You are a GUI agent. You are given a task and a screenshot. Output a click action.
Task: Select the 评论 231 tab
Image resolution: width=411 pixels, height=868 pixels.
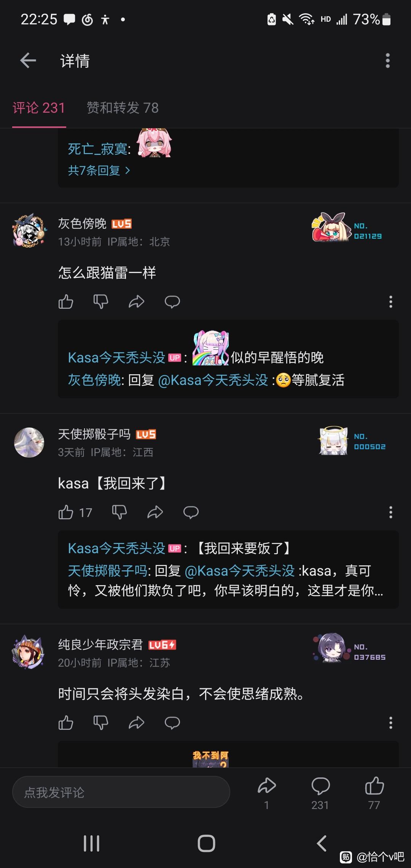(39, 108)
